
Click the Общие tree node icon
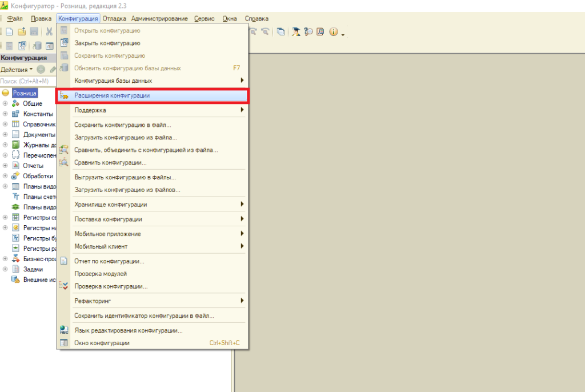[16, 103]
